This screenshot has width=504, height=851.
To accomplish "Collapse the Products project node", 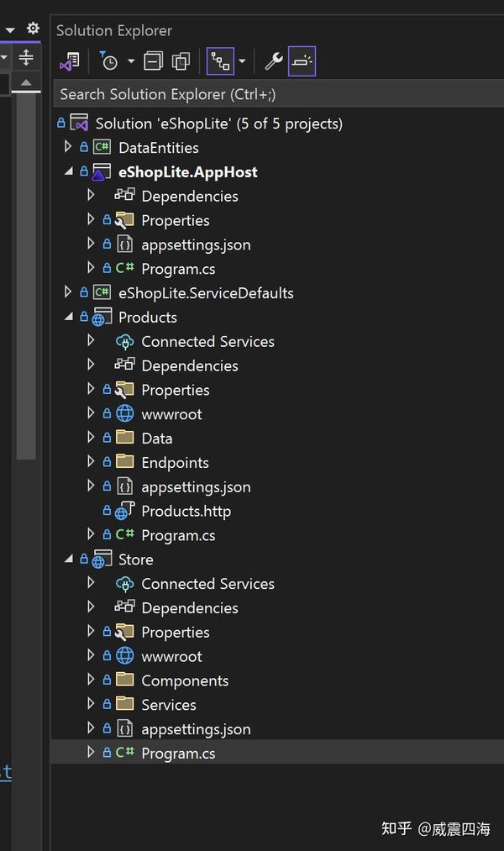I will pyautogui.click(x=68, y=317).
